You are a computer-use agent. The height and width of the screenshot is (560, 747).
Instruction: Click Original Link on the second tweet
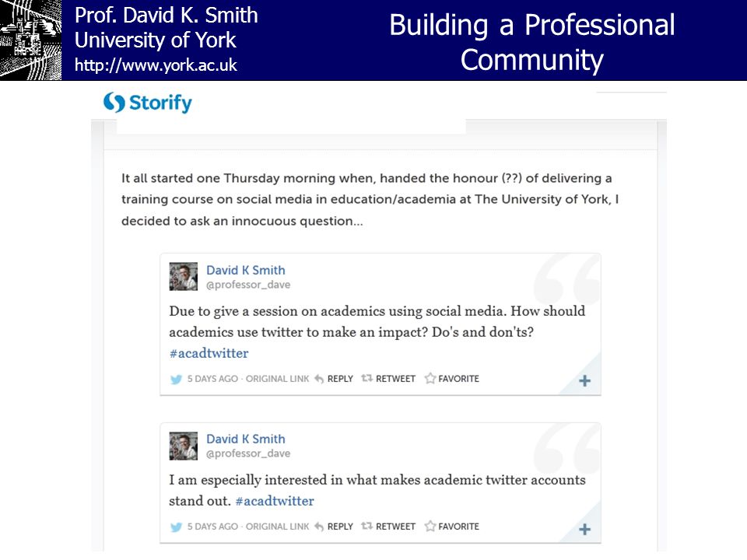tap(277, 527)
